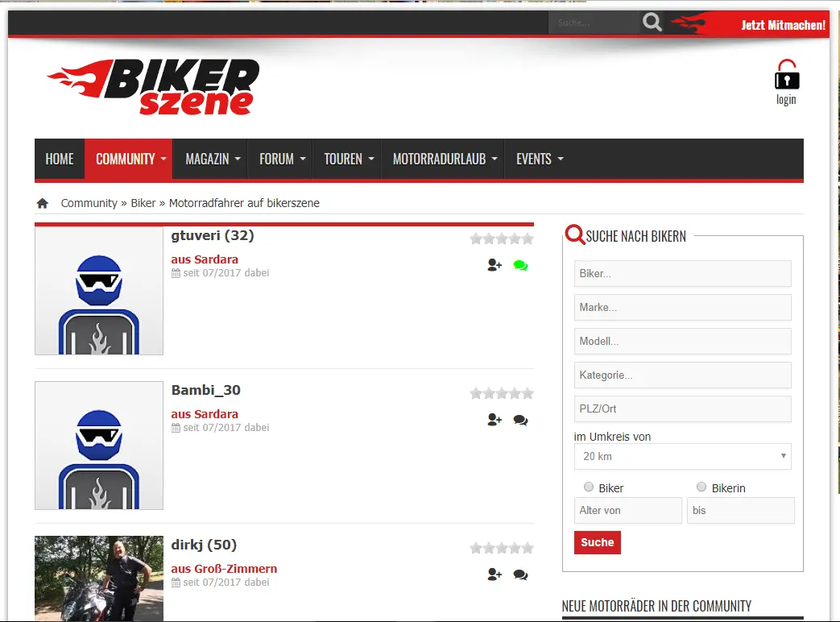
Task: Select the Biker radio button
Action: (589, 487)
